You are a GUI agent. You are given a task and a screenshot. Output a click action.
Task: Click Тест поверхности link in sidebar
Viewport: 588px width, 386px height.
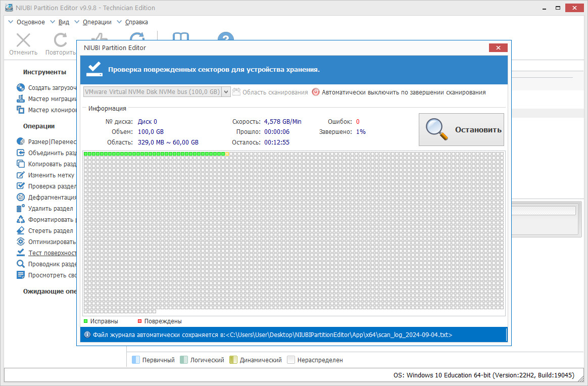(52, 253)
